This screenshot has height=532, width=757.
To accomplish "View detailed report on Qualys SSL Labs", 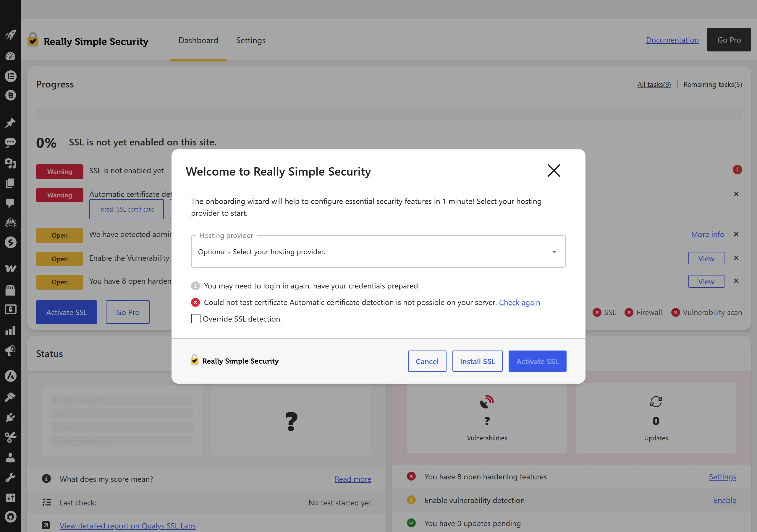I will click(x=127, y=526).
